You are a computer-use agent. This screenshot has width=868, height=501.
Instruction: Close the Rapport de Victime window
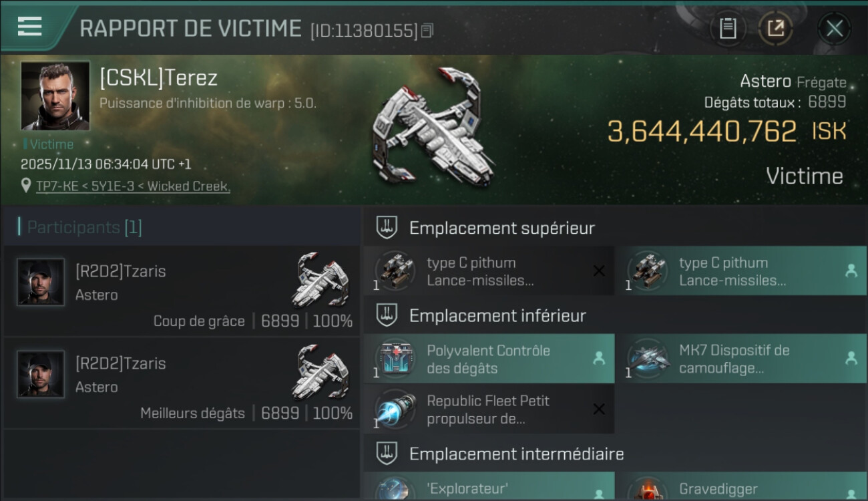[835, 28]
